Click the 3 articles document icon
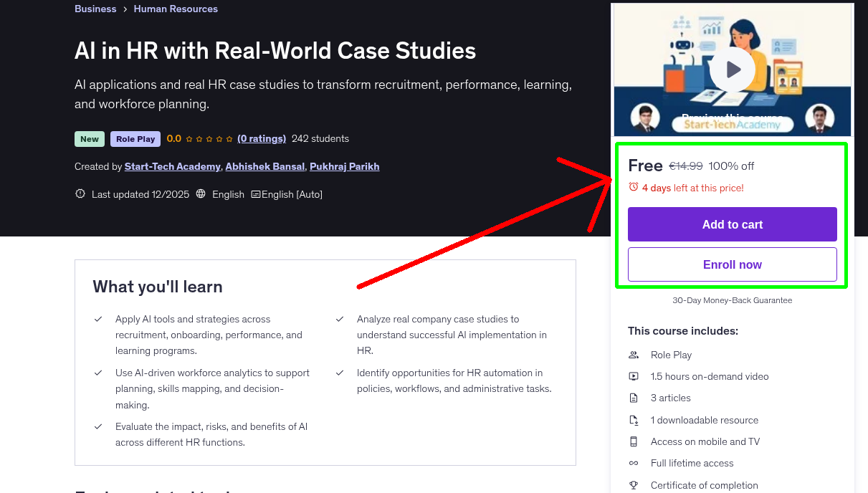 (634, 398)
